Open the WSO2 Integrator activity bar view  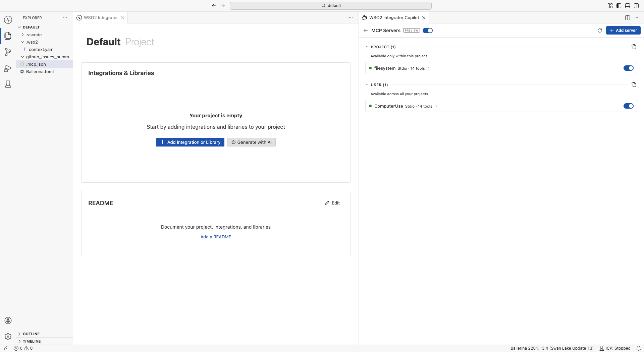point(8,20)
